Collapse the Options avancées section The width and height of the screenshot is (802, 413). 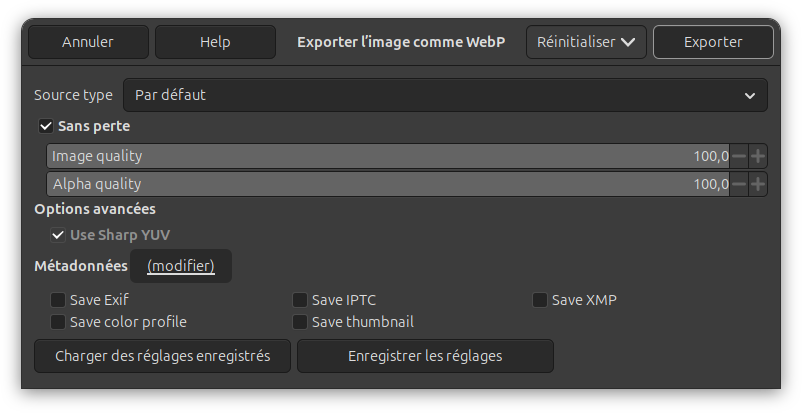(x=94, y=209)
